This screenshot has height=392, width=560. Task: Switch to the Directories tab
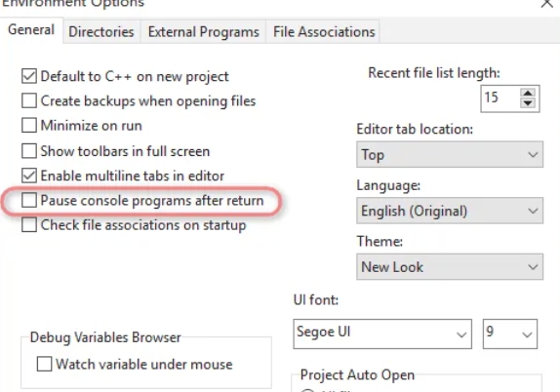click(101, 32)
